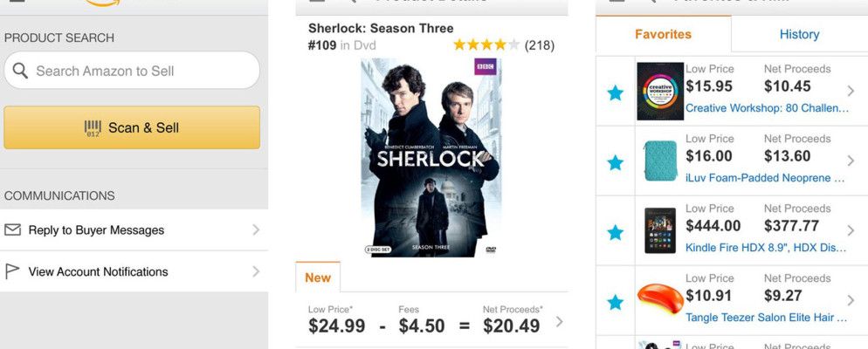Click the envelope icon for buyer messages

[x=12, y=230]
